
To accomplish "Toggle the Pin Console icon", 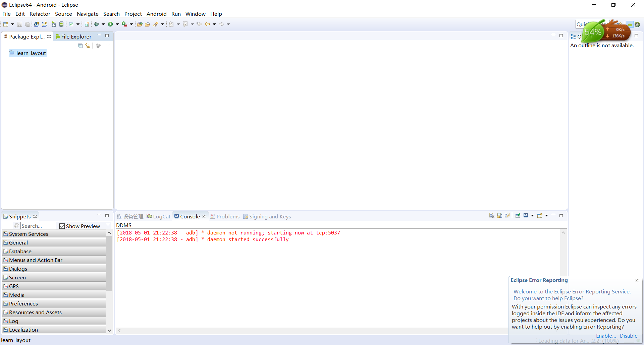I will click(518, 215).
